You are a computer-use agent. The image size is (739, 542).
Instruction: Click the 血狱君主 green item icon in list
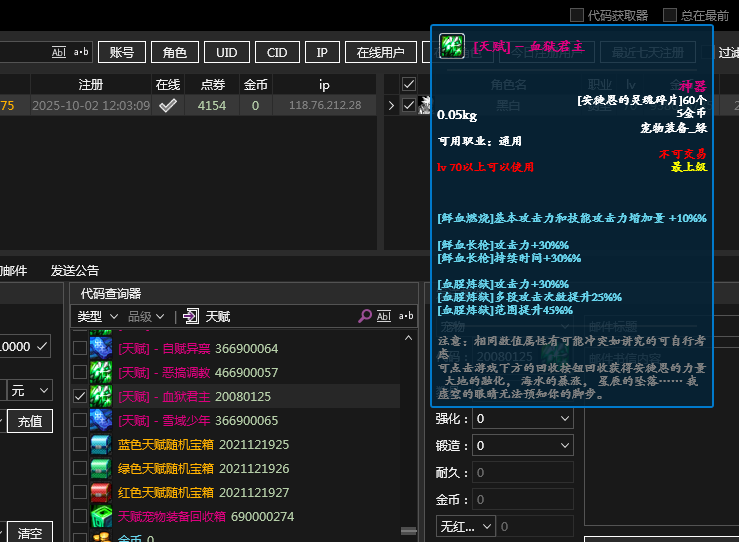(x=101, y=396)
